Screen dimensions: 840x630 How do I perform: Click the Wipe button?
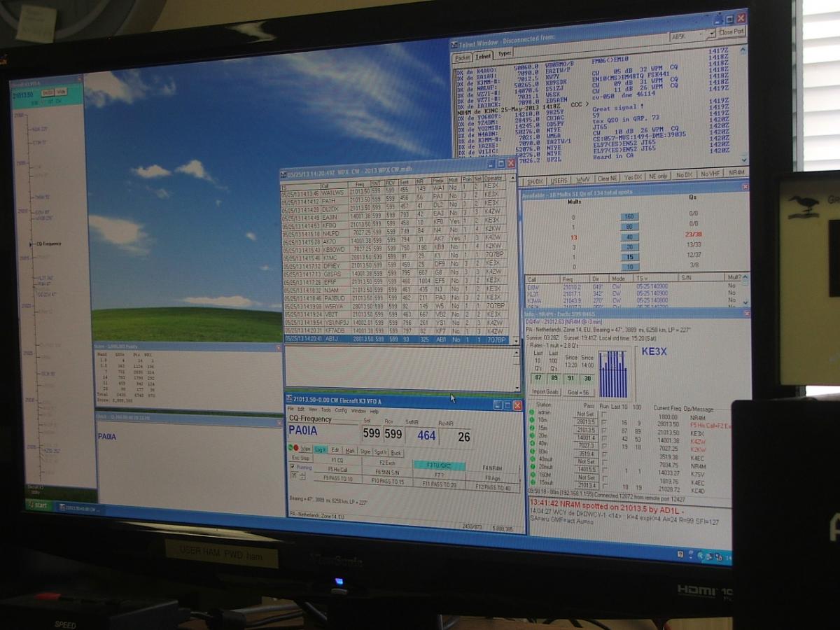pyautogui.click(x=305, y=449)
